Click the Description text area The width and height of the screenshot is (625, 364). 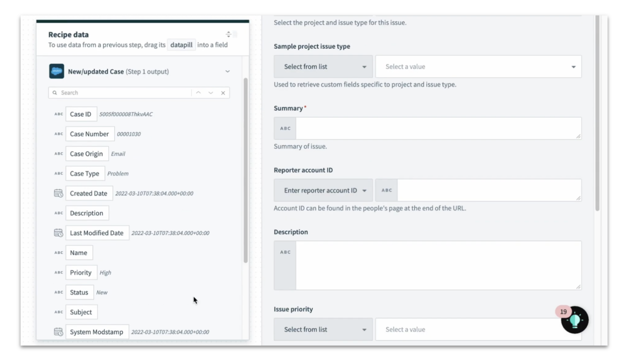439,265
